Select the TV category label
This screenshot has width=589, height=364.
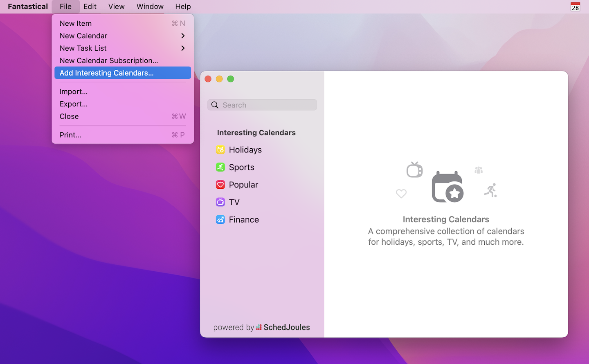pyautogui.click(x=234, y=202)
